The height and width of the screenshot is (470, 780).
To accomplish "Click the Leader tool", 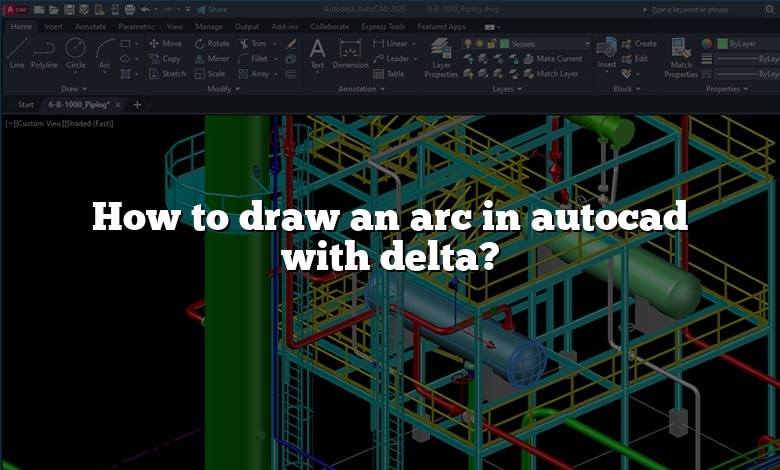I will [391, 59].
